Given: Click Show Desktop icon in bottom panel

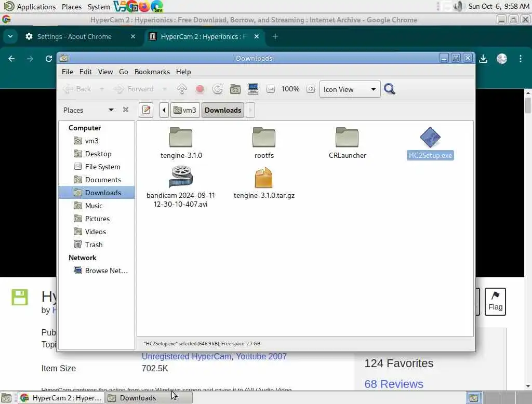Looking at the screenshot, I should (6, 398).
